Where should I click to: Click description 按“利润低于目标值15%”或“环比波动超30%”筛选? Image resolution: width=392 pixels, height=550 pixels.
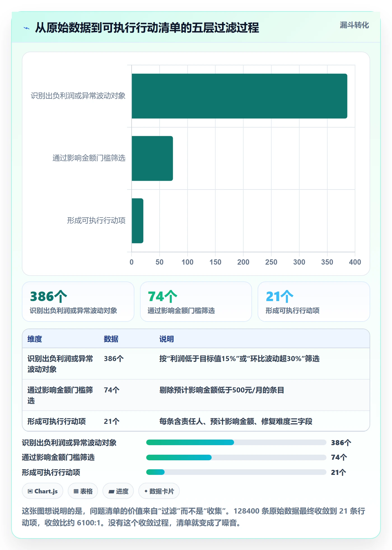(239, 359)
